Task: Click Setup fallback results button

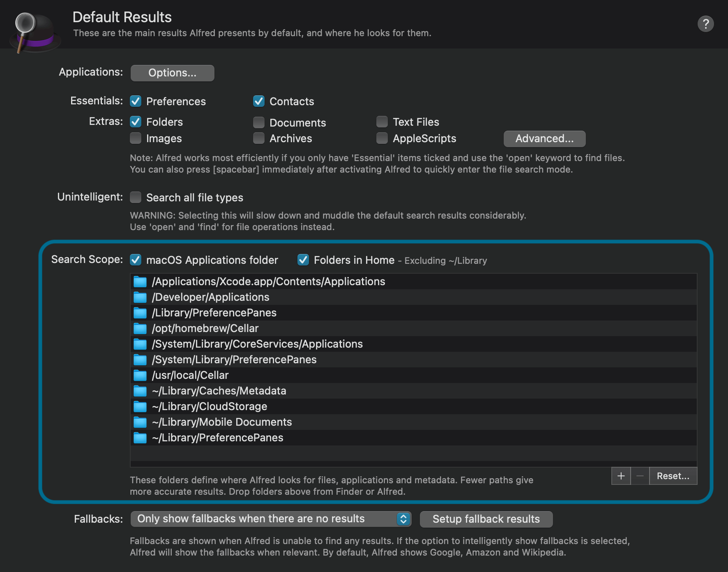Action: tap(486, 519)
